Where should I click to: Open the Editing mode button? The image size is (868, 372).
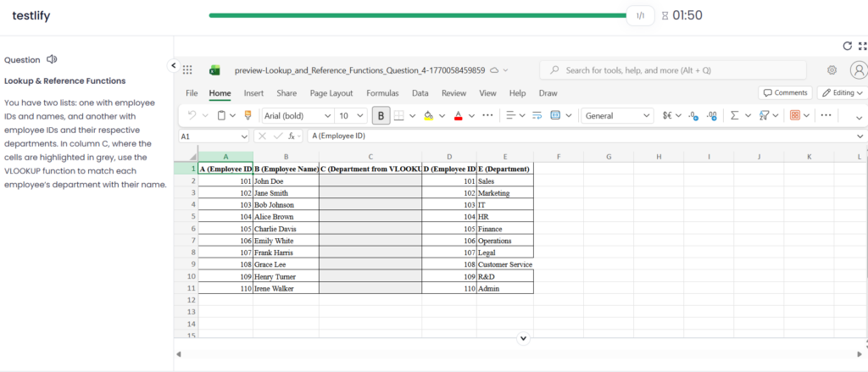843,92
